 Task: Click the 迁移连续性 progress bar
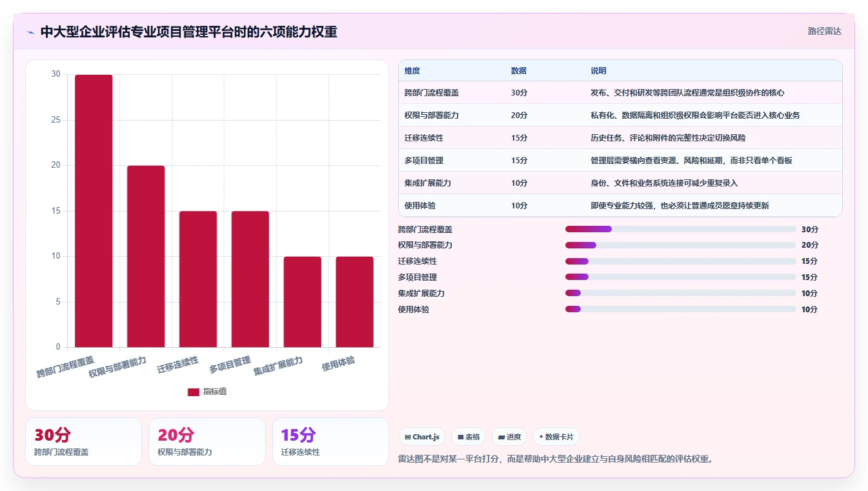tap(681, 261)
